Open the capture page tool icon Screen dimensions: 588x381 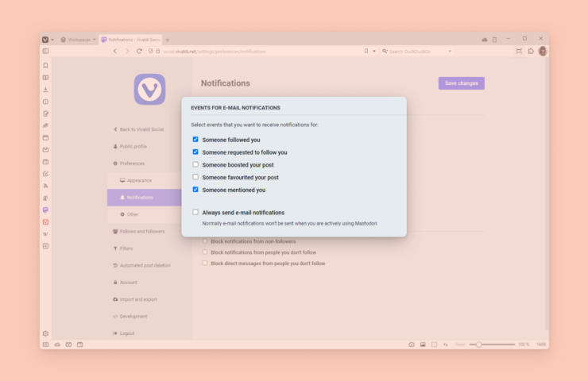click(519, 51)
